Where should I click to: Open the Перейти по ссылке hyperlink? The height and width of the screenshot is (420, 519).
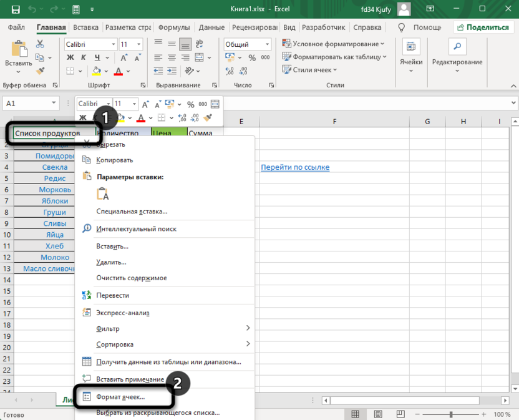point(295,167)
